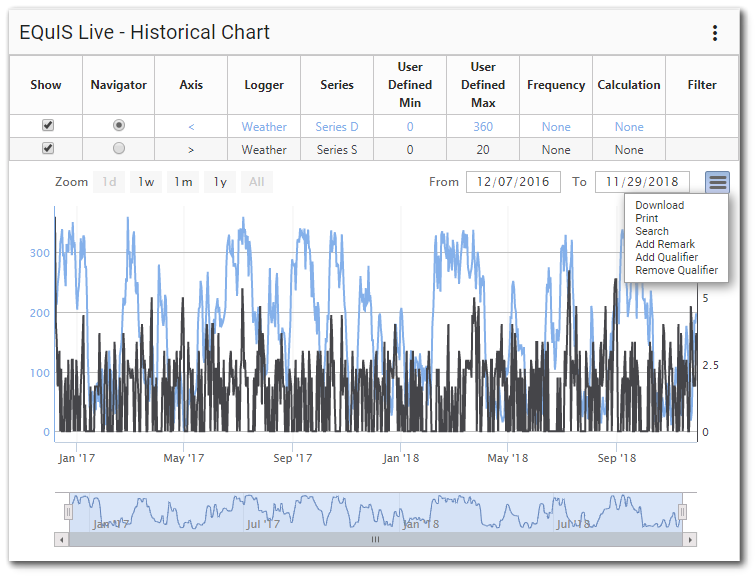The height and width of the screenshot is (577, 756).
Task: Toggle Show checkbox for Series S
Action: (x=47, y=148)
